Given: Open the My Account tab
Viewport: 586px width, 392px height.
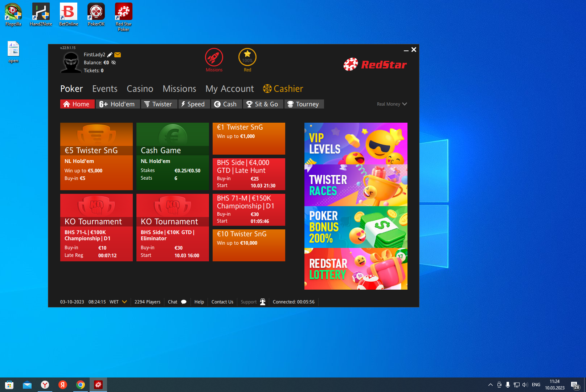Looking at the screenshot, I should [x=230, y=89].
